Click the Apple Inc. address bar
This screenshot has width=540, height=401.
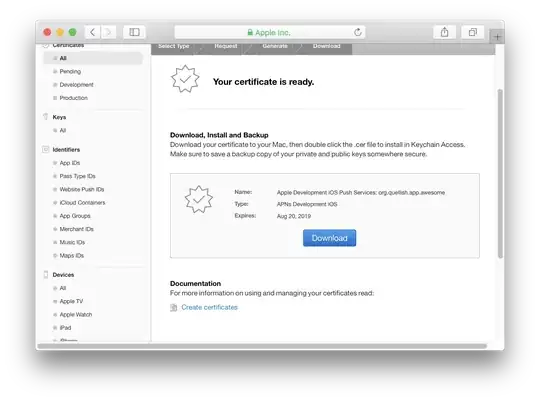[270, 32]
